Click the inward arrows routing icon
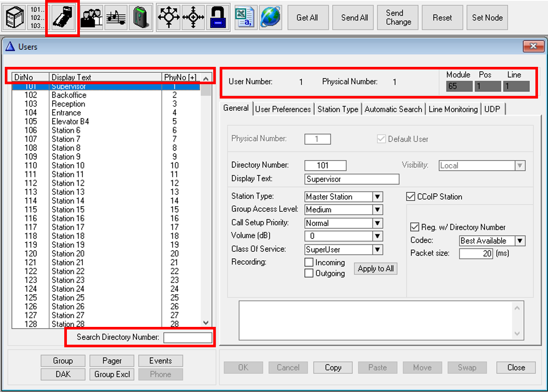 pos(193,17)
